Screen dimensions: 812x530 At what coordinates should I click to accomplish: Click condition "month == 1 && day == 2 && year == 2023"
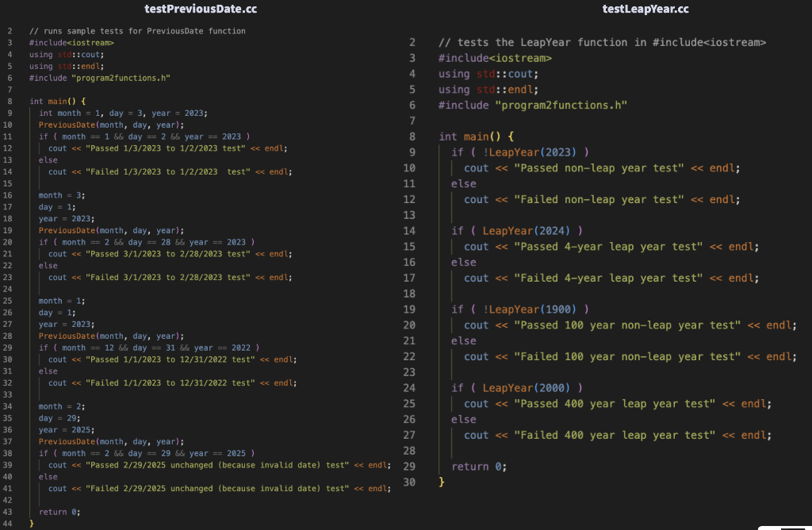151,136
